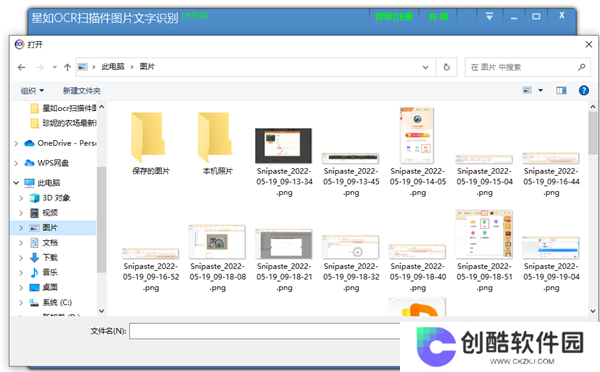The width and height of the screenshot is (600, 372).
Task: Select 图片 in the navigation tree
Action: (44, 228)
